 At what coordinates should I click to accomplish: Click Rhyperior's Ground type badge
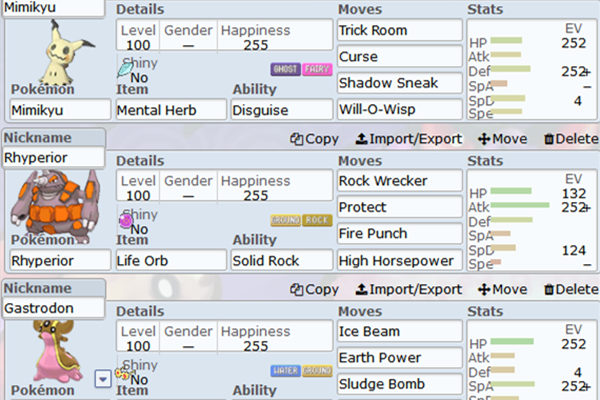[x=285, y=220]
